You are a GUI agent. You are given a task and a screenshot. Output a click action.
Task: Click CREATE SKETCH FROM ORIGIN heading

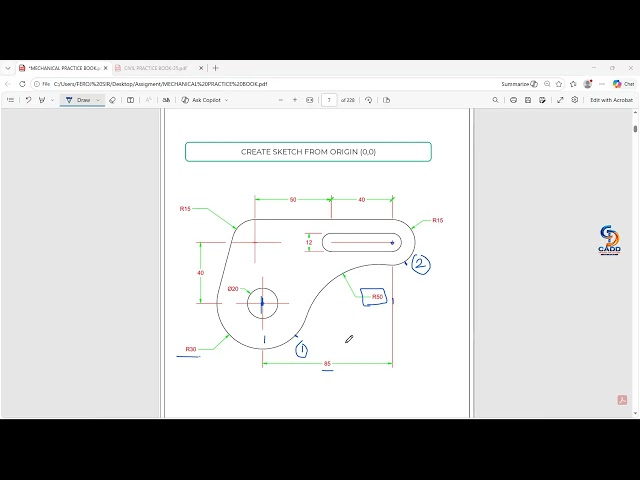[308, 152]
